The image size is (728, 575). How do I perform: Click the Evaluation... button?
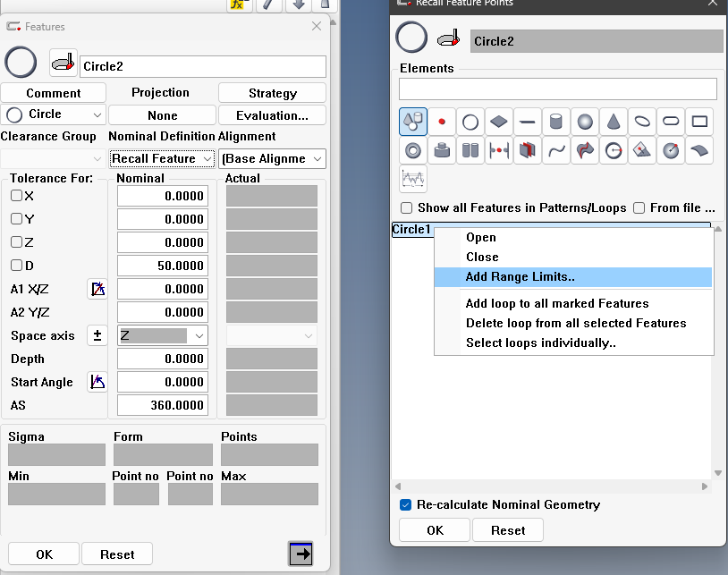tap(272, 115)
